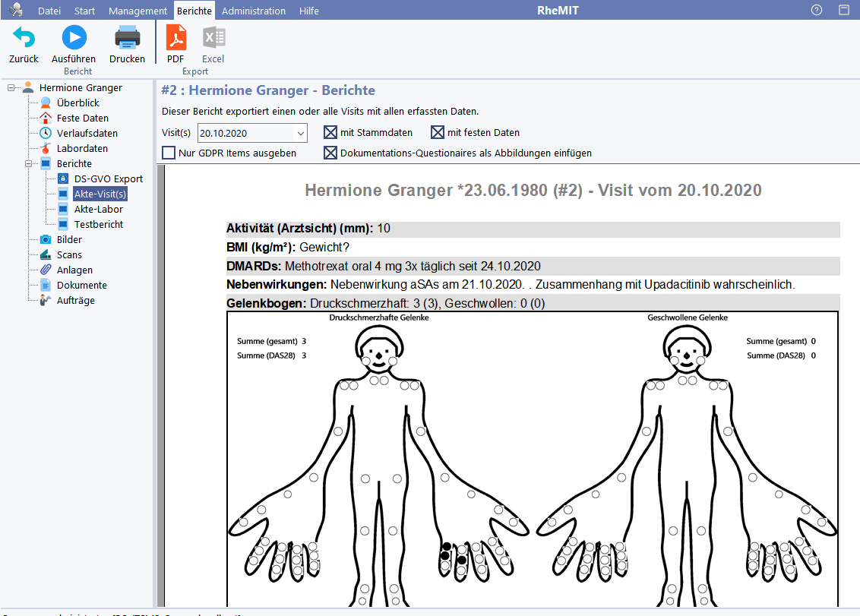Open the Visit(s) date dropdown

[300, 133]
